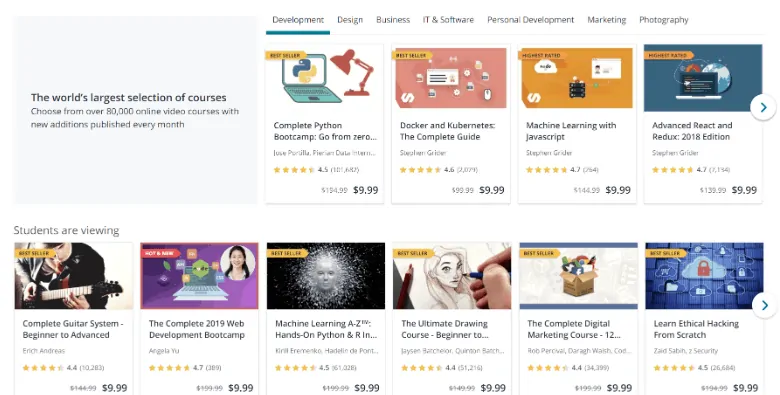780x395 pixels.
Task: Switch to the Business tab
Action: coord(393,20)
